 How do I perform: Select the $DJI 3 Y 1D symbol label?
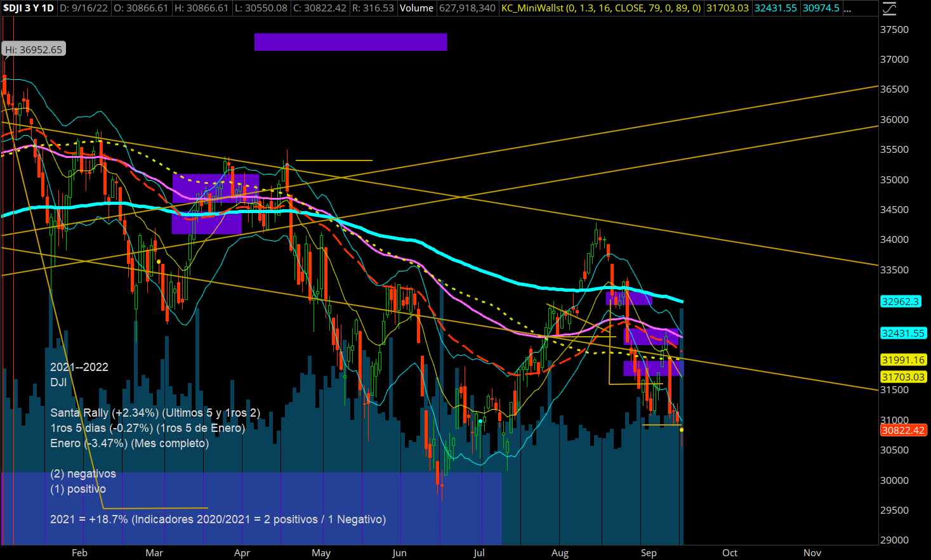[x=29, y=8]
